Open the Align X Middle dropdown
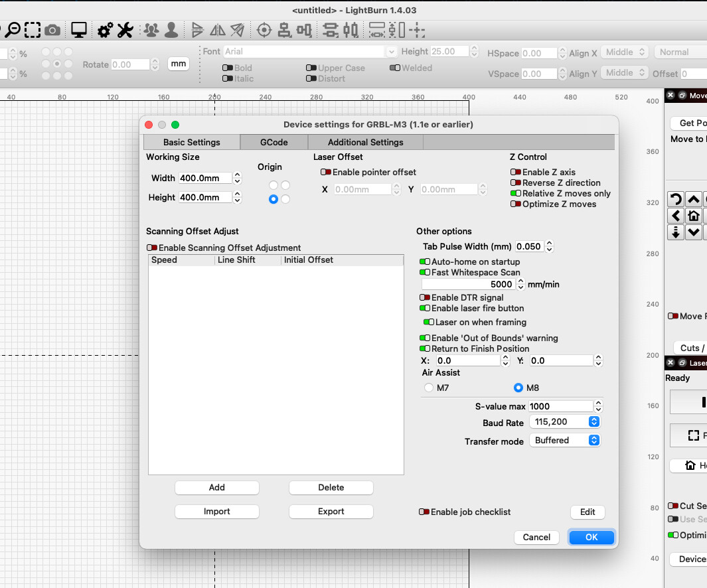The image size is (707, 588). pyautogui.click(x=625, y=52)
